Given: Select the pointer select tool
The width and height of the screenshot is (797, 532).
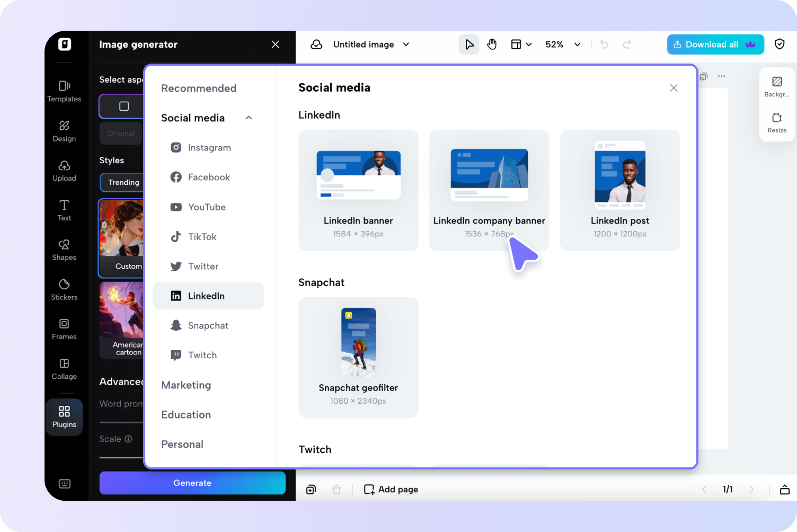Looking at the screenshot, I should (469, 45).
